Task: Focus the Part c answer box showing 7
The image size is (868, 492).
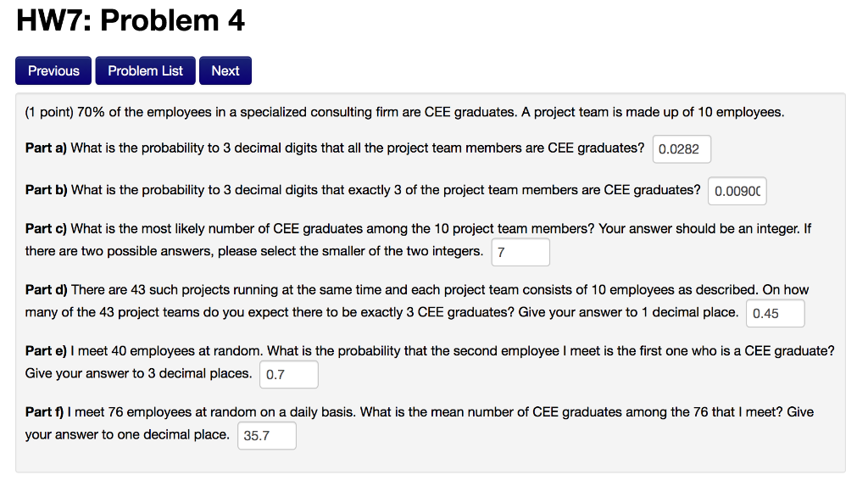Action: [x=520, y=251]
